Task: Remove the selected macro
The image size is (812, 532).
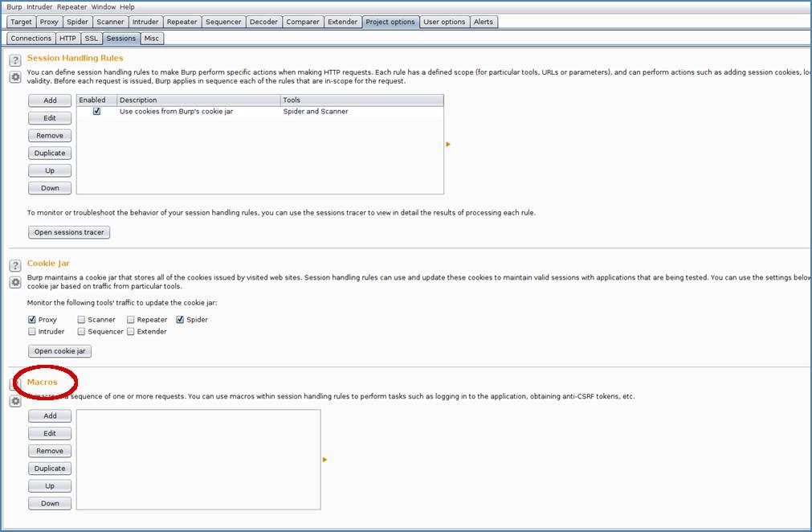Action: coord(50,451)
